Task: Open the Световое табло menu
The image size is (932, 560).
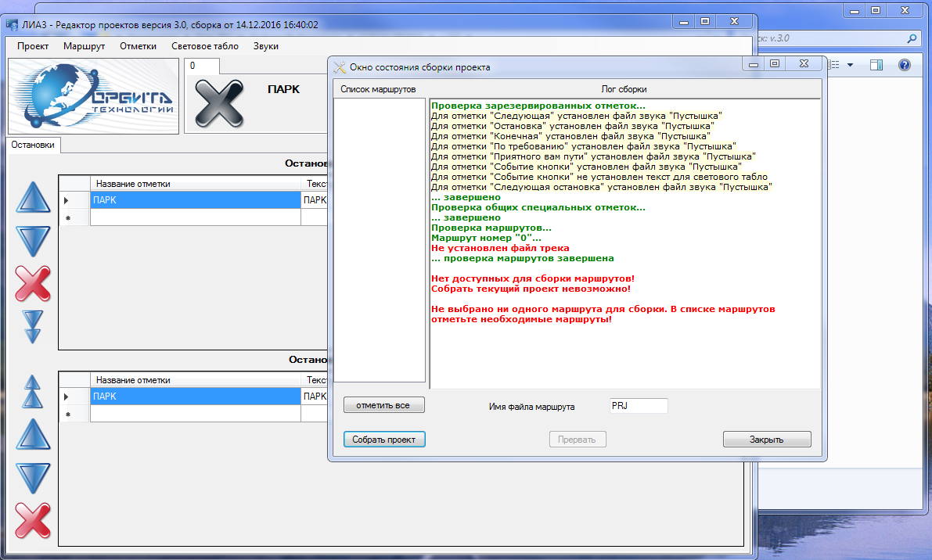Action: [x=204, y=46]
